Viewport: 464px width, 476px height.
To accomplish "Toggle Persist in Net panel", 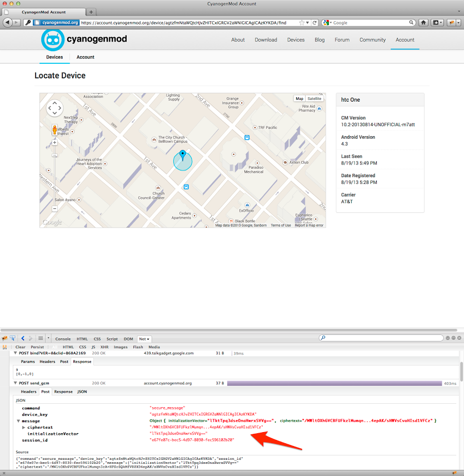I will (37, 347).
